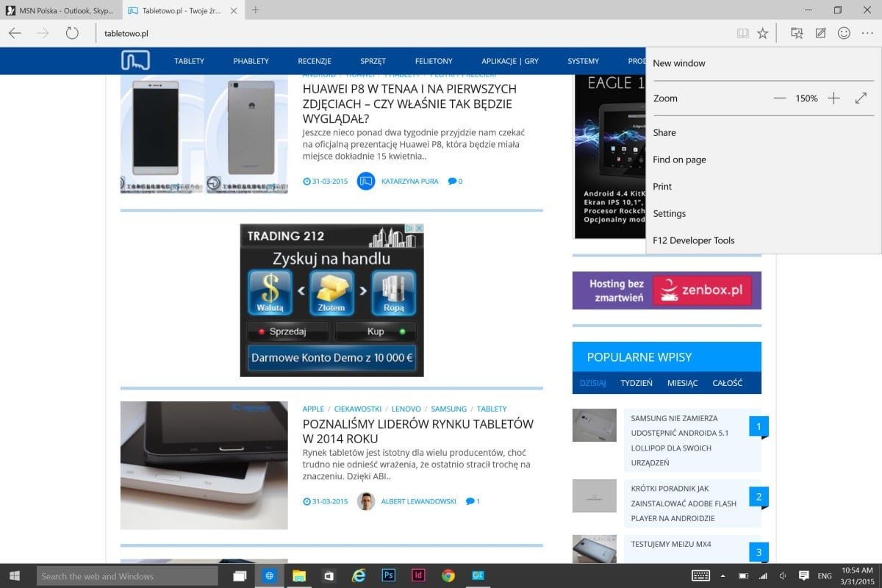882x588 pixels.
Task: Select the Tabletowo.pl browser tab
Action: pos(182,10)
